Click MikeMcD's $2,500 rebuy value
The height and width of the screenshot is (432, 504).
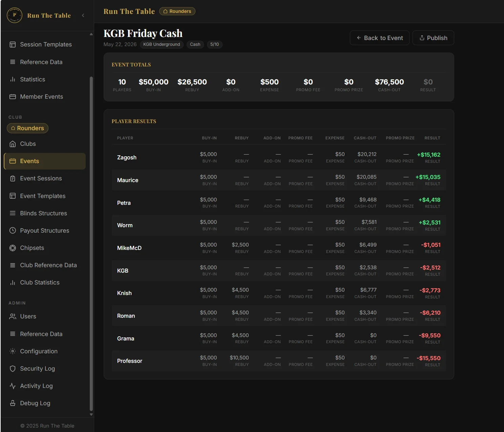tap(240, 245)
